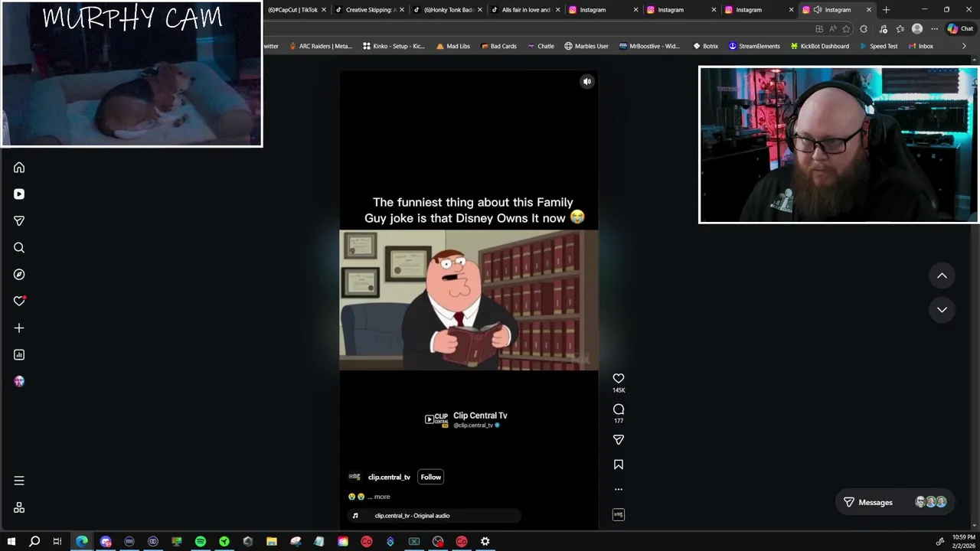This screenshot has height=551, width=980.
Task: Open the hamburger More menu in sidebar
Action: 19,481
